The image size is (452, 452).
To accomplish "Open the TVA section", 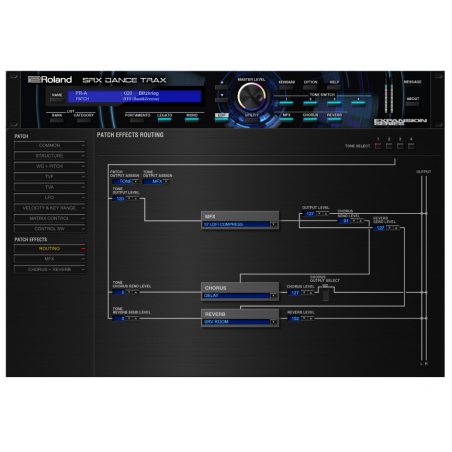I will [50, 187].
